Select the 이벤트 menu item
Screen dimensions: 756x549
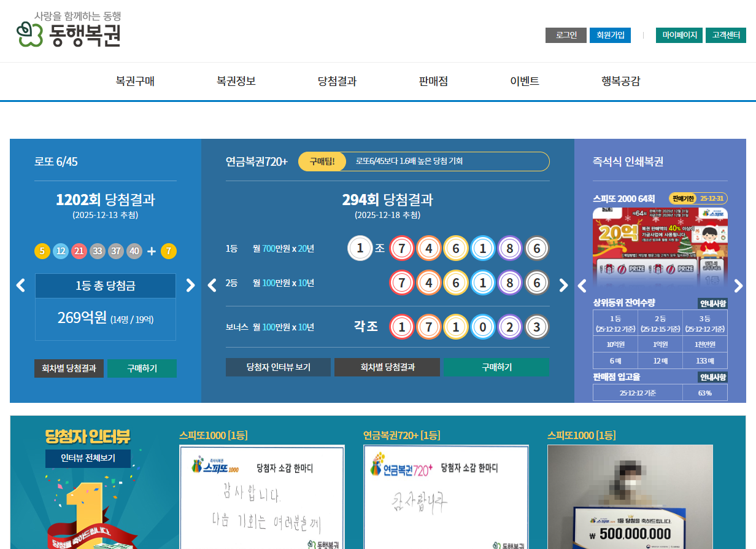526,80
